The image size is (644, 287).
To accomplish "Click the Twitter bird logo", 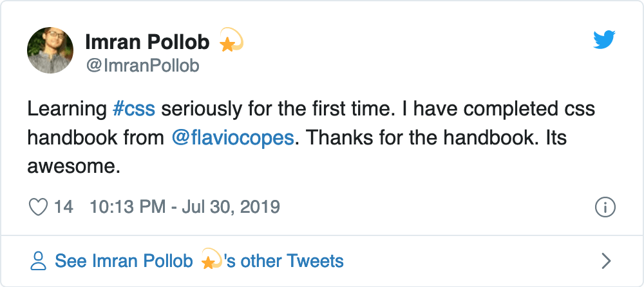I will [x=604, y=41].
